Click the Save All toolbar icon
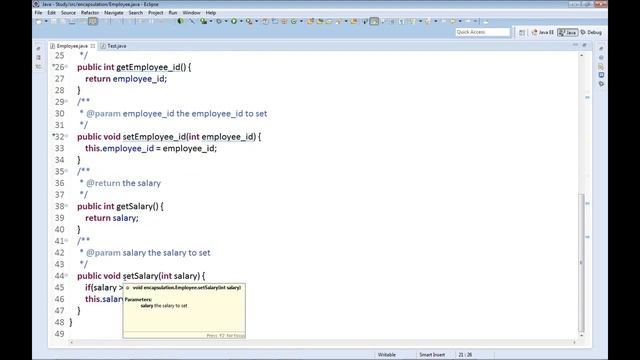The height and width of the screenshot is (360, 640). [62, 21]
